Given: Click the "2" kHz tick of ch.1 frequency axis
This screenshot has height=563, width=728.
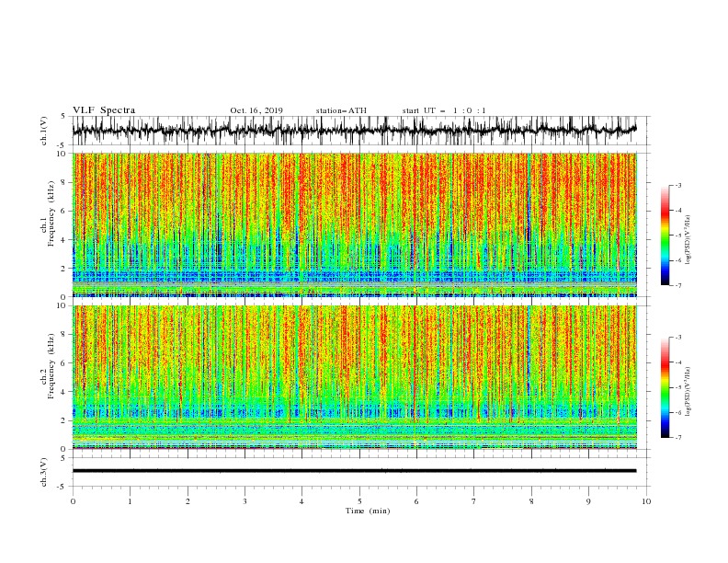Looking at the screenshot, I should 63,269.
